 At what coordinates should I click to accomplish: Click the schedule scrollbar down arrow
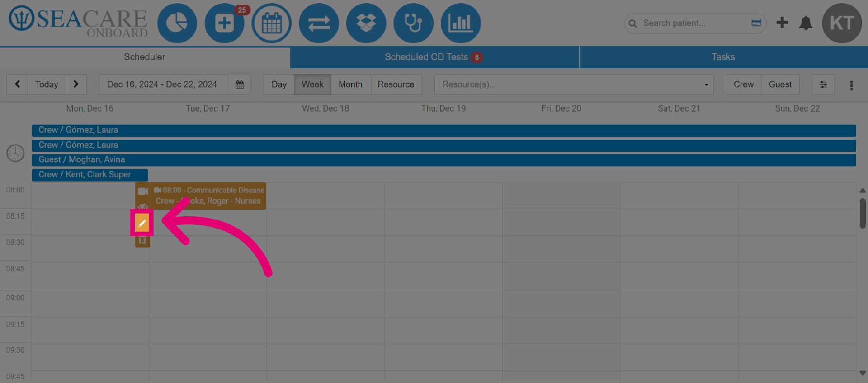(x=863, y=373)
